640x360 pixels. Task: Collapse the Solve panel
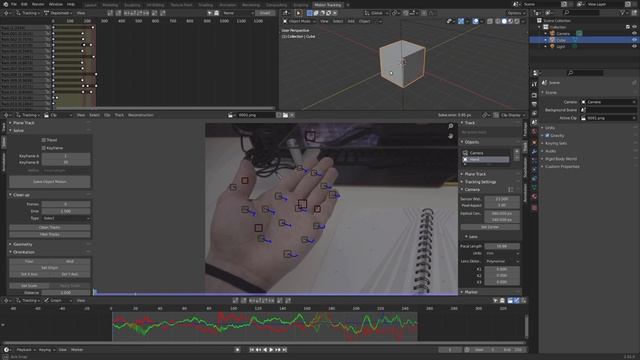point(18,131)
